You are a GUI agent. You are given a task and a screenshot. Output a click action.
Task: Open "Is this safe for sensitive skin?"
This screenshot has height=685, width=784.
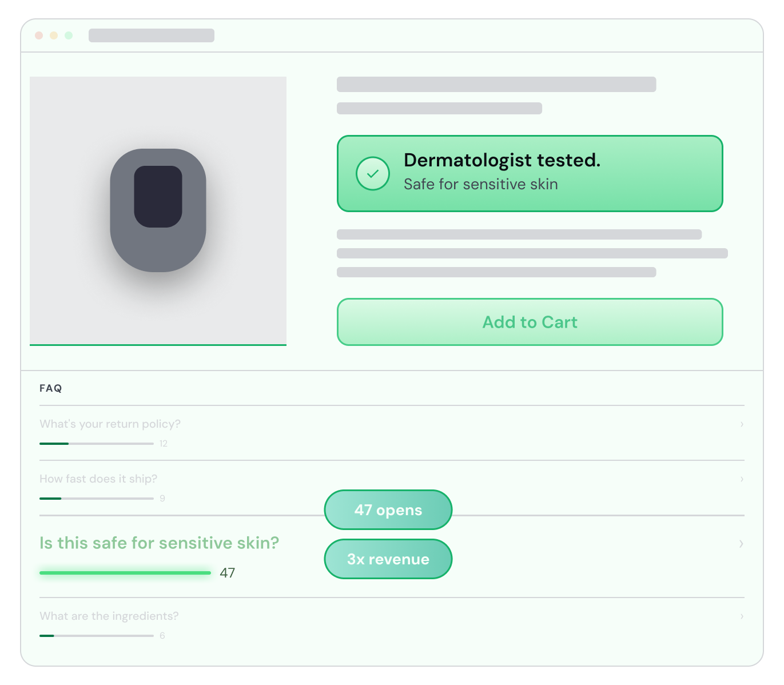159,543
